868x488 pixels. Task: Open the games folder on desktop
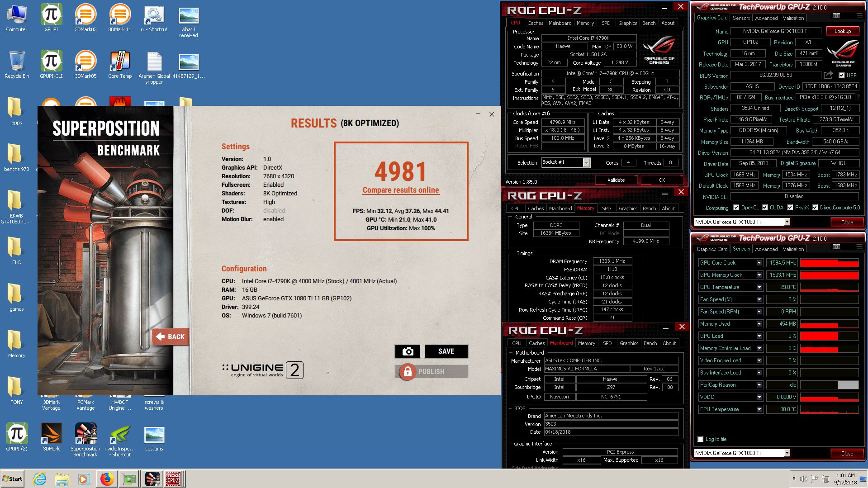coord(17,298)
